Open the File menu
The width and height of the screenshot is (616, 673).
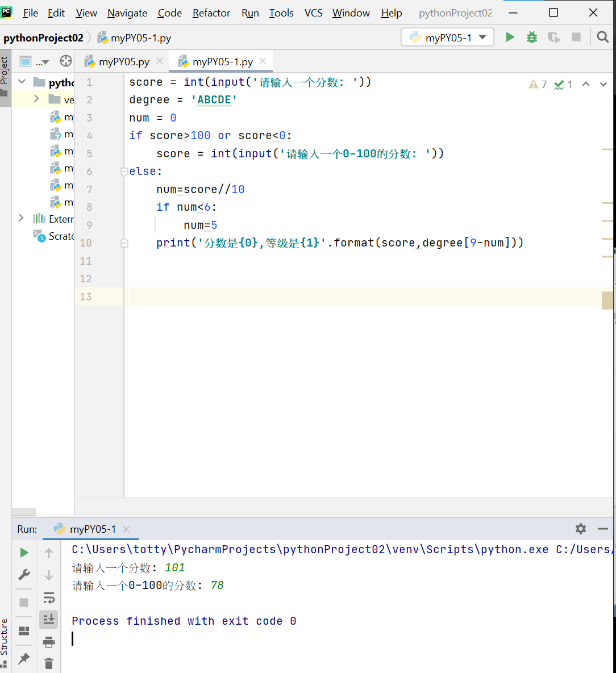tap(30, 13)
